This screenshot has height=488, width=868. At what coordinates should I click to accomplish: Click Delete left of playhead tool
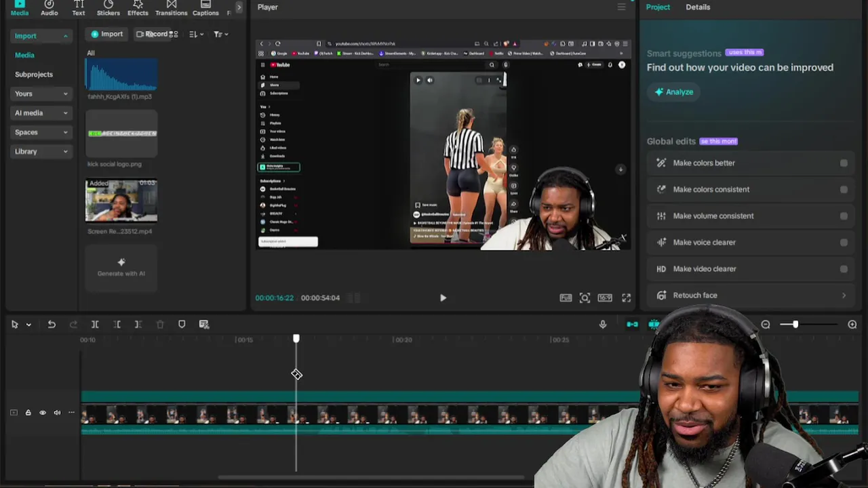(117, 325)
